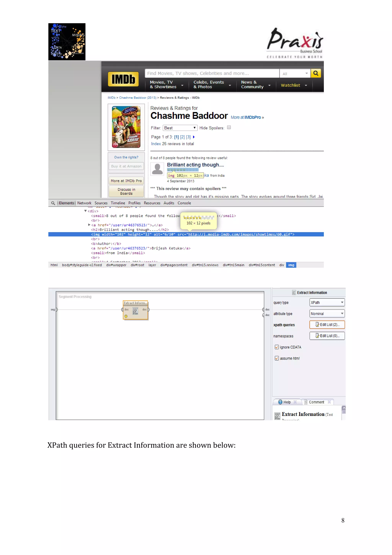
Task: Click the Brijesh Ketuka a href element row
Action: click(x=141, y=248)
